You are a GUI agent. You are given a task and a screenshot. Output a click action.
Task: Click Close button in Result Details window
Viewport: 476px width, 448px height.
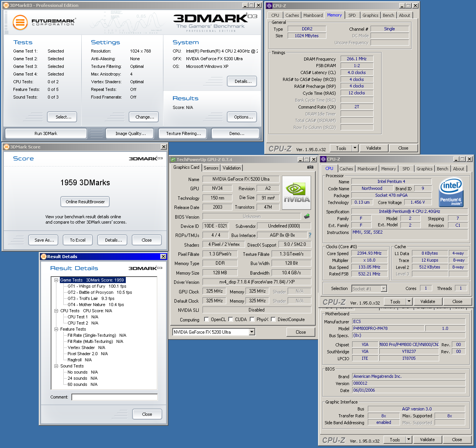point(147,414)
